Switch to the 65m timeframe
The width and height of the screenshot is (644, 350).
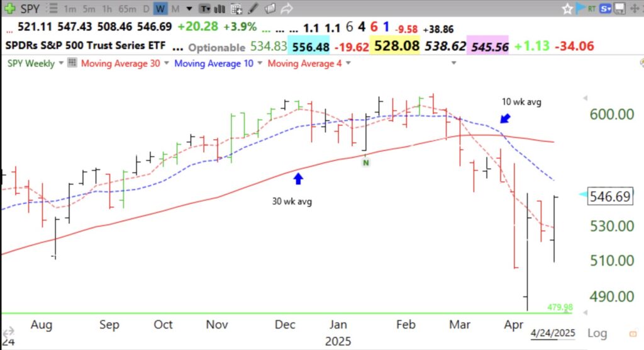pyautogui.click(x=127, y=9)
